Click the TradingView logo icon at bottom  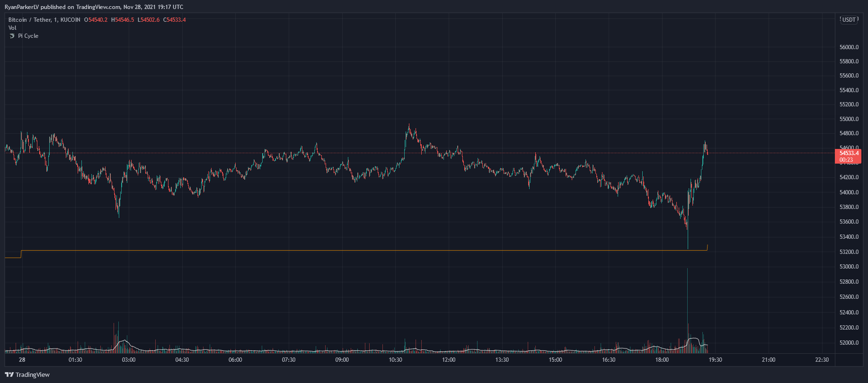[x=9, y=375]
